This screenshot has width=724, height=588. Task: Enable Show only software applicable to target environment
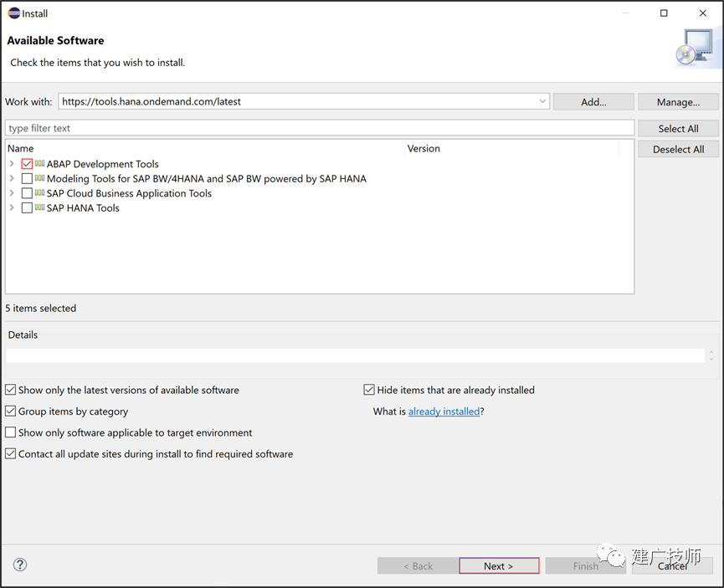click(10, 432)
